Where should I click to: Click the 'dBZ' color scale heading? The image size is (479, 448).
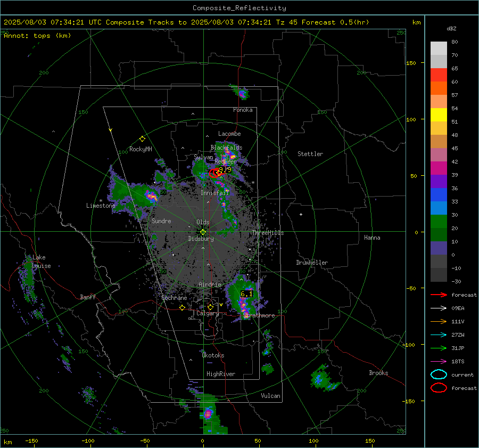pos(451,28)
